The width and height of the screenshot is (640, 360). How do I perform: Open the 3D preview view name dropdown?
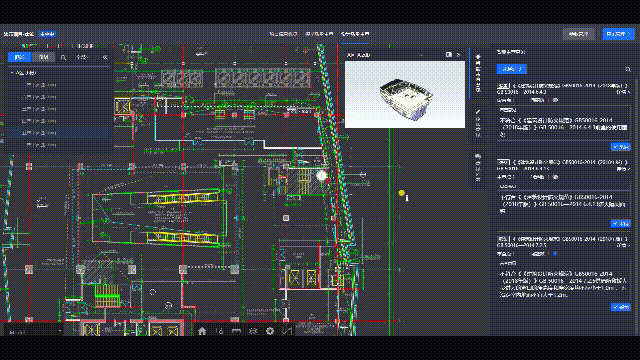click(421, 55)
